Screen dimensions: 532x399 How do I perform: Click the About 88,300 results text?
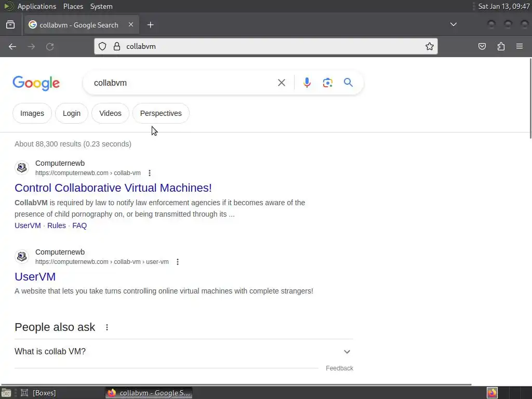click(x=73, y=144)
